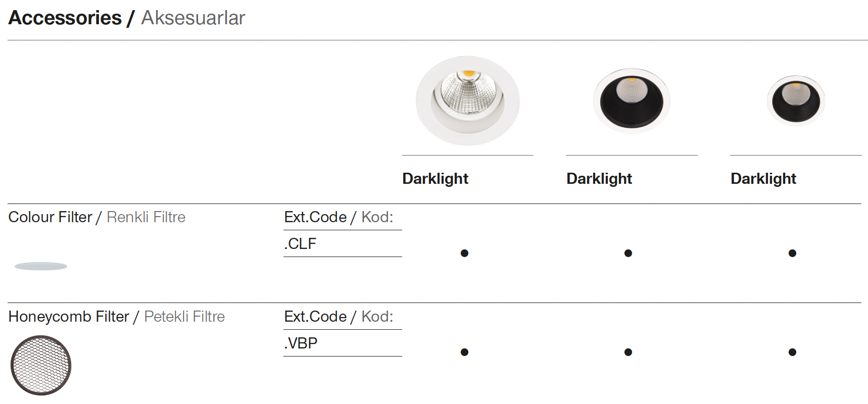This screenshot has width=868, height=404.
Task: Click the Honeycomb Filter mesh image
Action: (x=41, y=365)
